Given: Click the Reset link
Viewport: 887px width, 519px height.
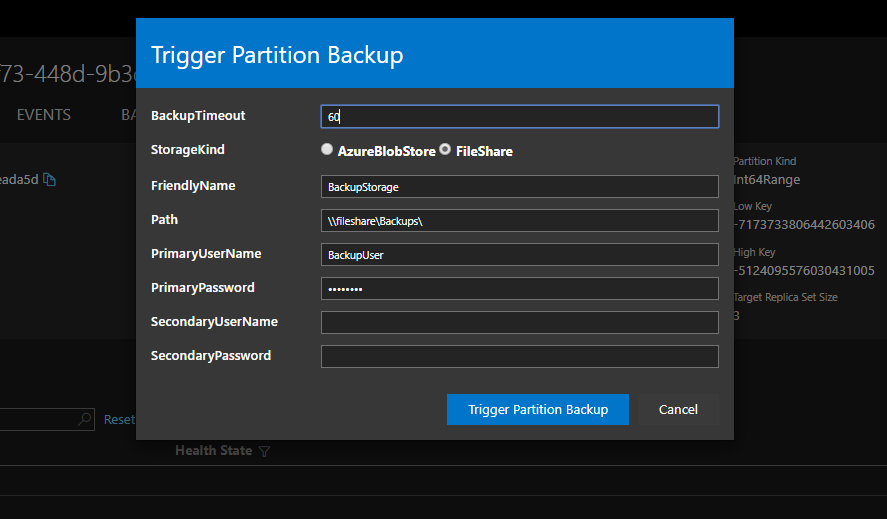Looking at the screenshot, I should coord(119,420).
